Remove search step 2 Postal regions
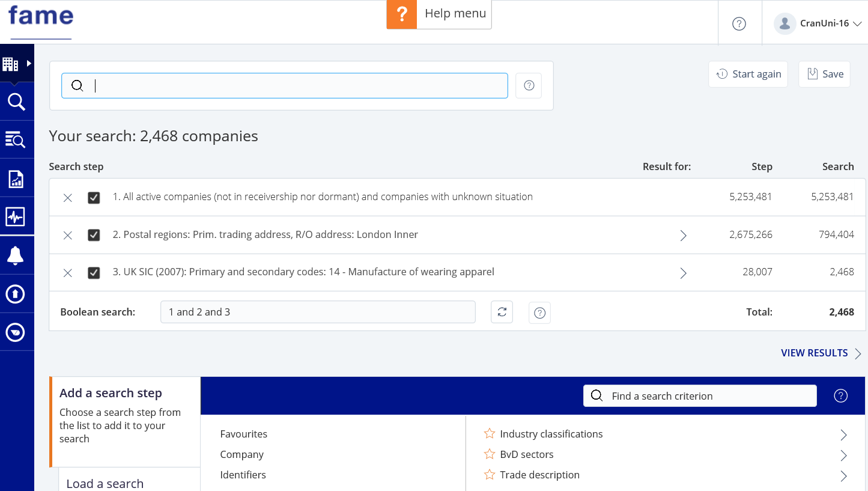The width and height of the screenshot is (868, 491). [68, 235]
